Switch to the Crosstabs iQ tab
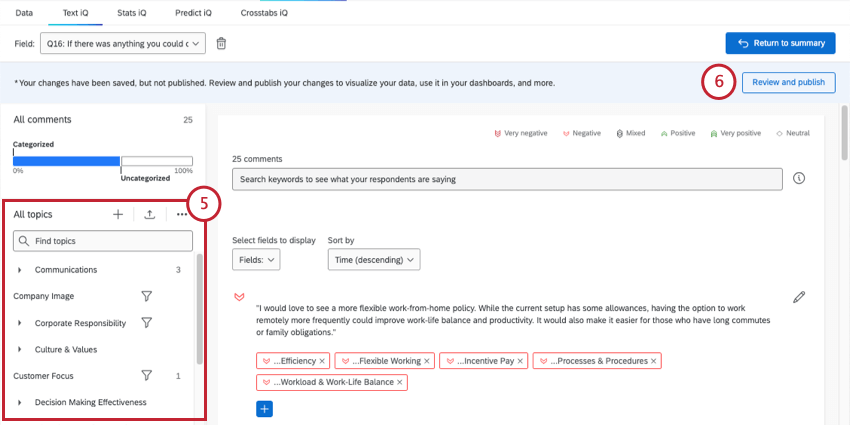Viewport: 850px width, 425px height. coord(264,13)
